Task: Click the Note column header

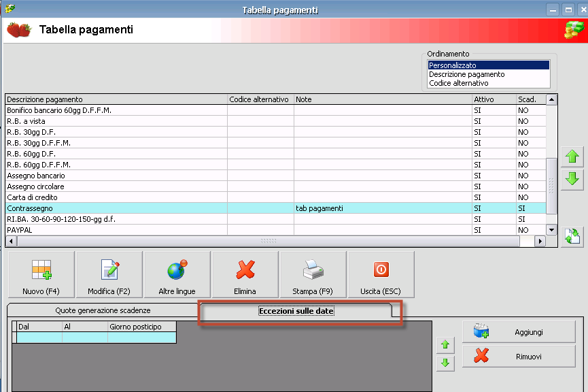Action: [383, 99]
